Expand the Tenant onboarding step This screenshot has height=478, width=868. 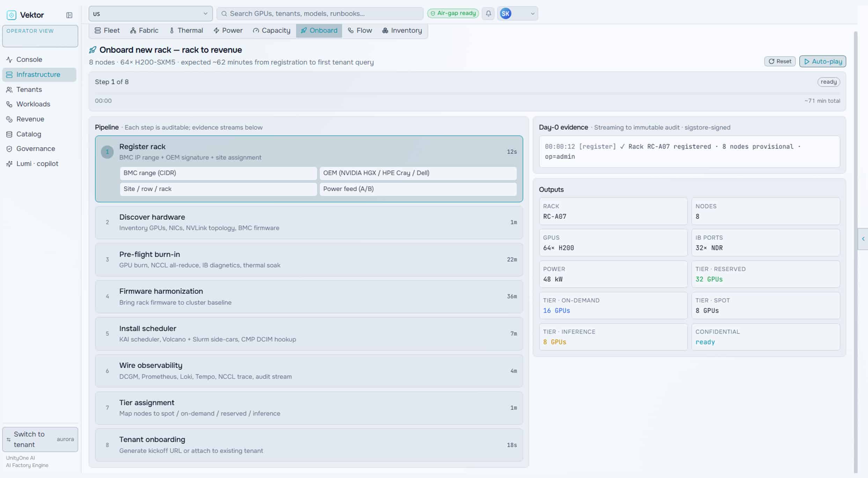coord(309,445)
